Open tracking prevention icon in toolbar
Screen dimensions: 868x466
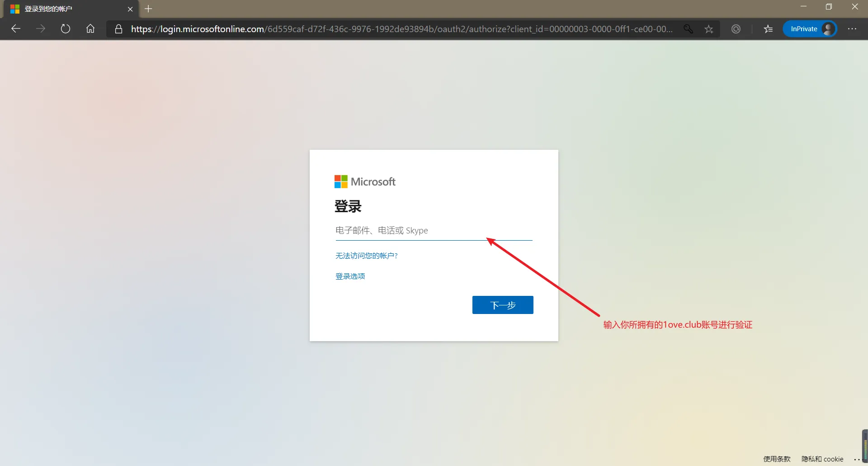coord(736,29)
